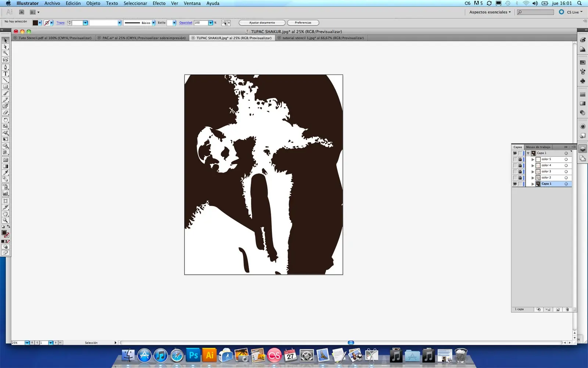Open the Básico brush definition dropdown
The width and height of the screenshot is (588, 368).
click(x=154, y=23)
